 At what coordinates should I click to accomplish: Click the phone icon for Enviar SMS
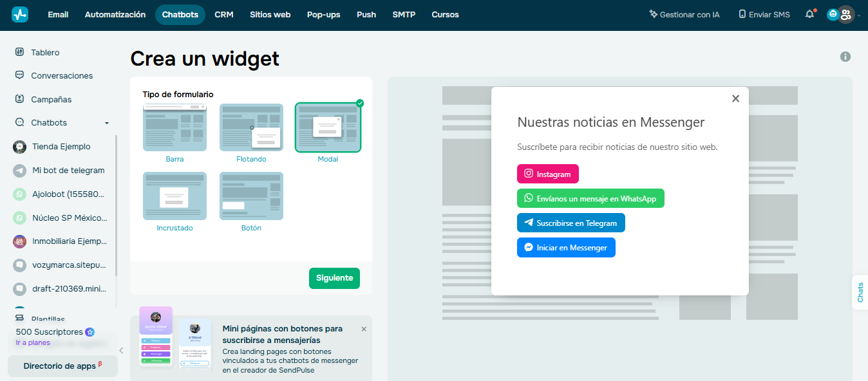(742, 14)
